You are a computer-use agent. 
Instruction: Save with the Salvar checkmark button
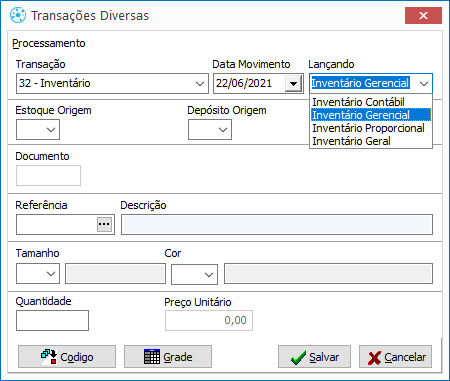pyautogui.click(x=314, y=357)
